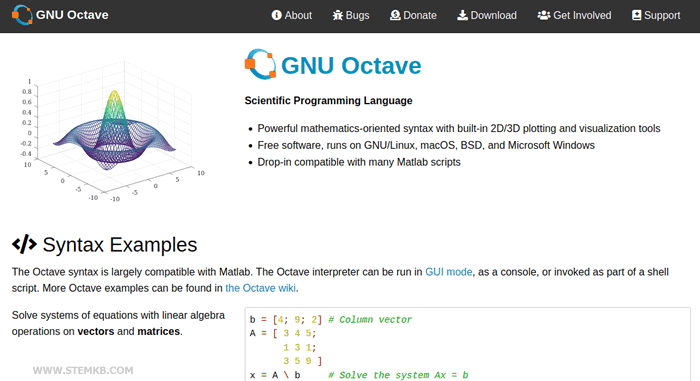The image size is (700, 381).
Task: Click the large GNU Octave heading text
Action: (x=351, y=65)
